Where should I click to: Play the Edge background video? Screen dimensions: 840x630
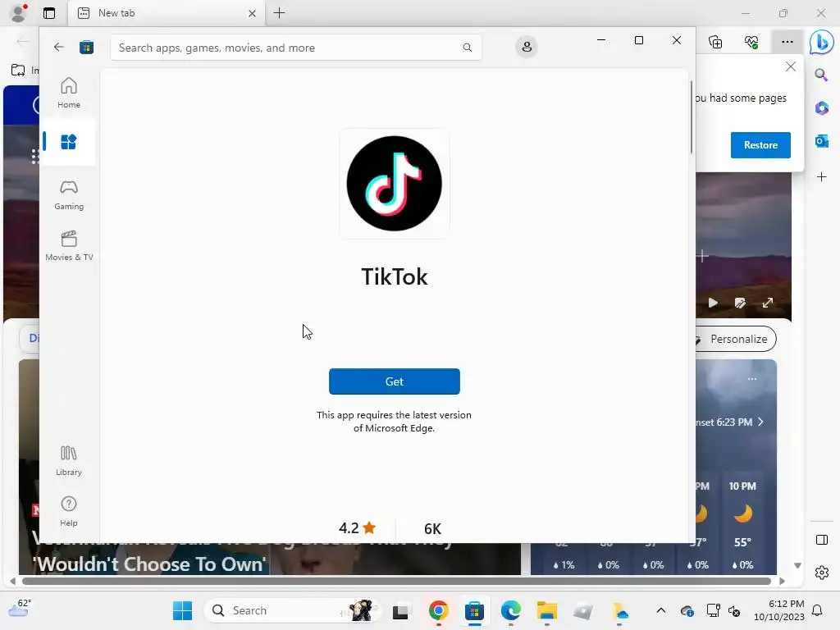[713, 303]
